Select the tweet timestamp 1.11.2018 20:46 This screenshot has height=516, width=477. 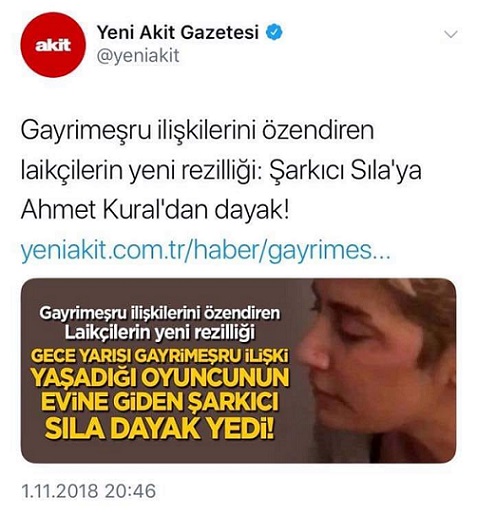[89, 491]
